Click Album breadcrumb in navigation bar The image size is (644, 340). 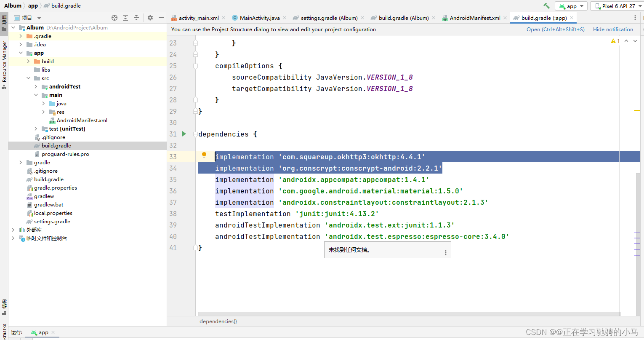point(13,6)
